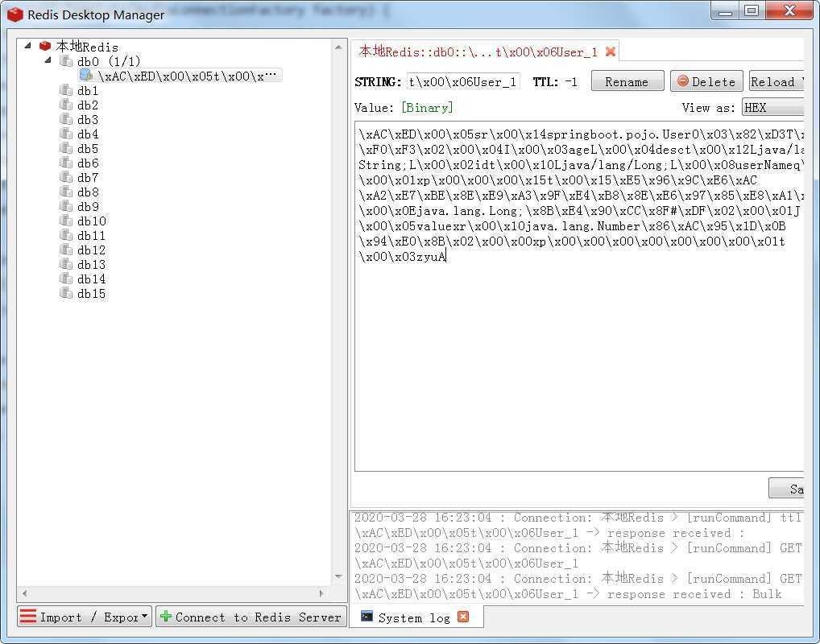Close the 本地Redis::db0 key tab

click(610, 52)
